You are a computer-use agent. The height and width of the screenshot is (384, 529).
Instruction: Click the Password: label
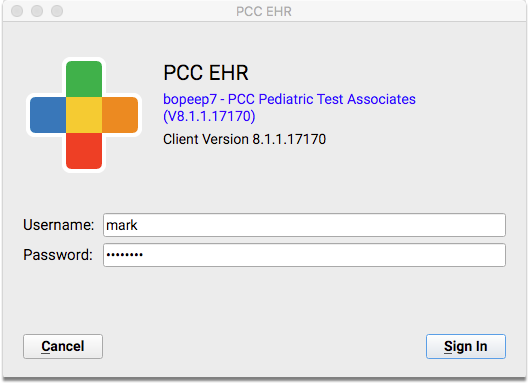click(58, 255)
